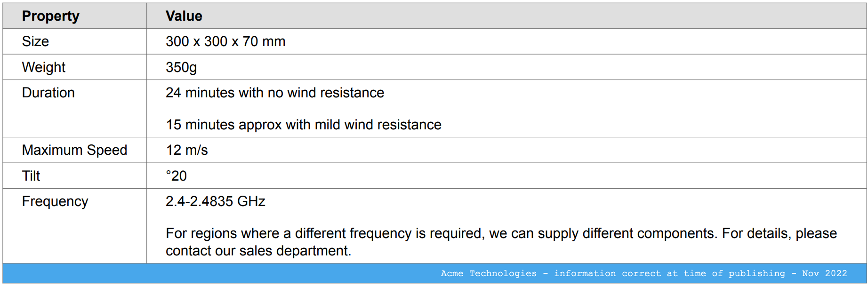Select the Duration row label
Image resolution: width=868 pixels, height=286 pixels.
[48, 93]
